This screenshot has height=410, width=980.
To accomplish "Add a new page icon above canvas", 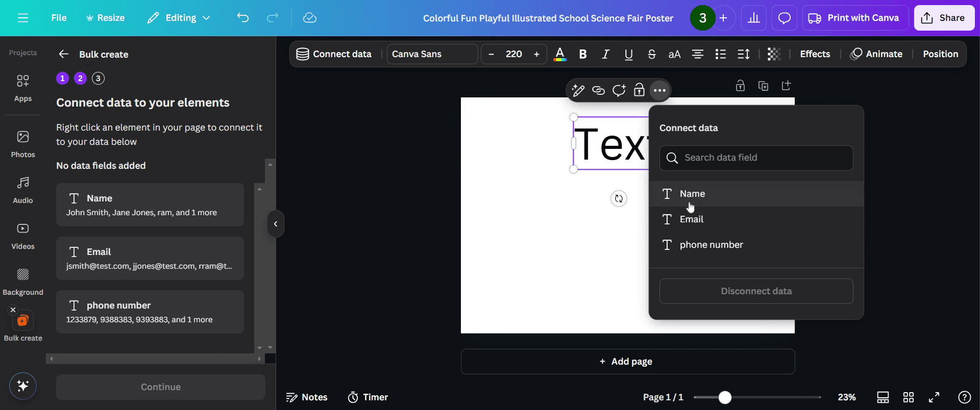I will coord(787,86).
